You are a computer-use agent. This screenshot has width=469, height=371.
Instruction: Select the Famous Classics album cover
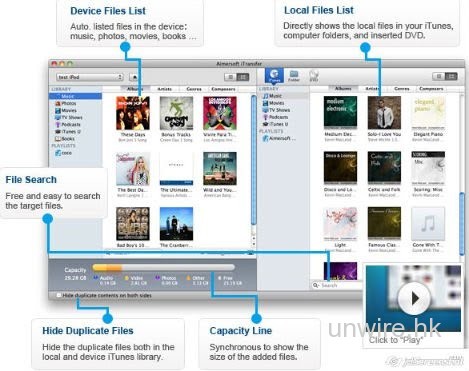[384, 224]
